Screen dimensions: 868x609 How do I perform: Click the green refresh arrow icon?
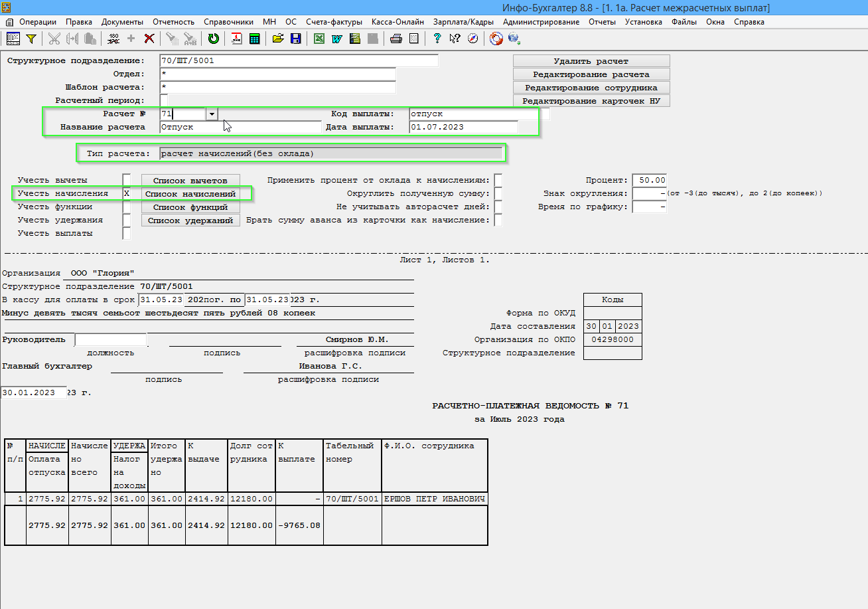click(x=213, y=39)
